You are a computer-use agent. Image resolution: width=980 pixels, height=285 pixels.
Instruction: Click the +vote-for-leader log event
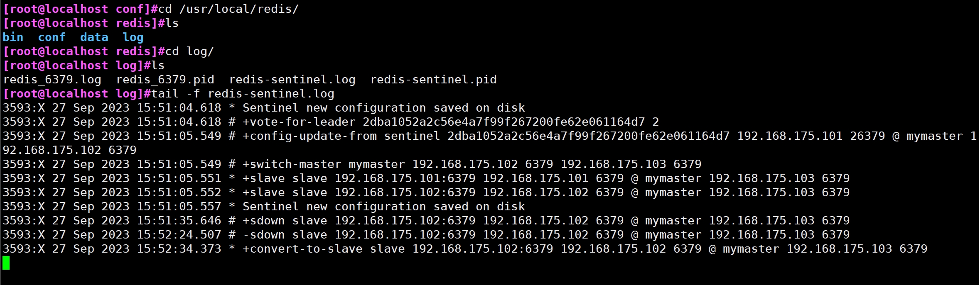(299, 122)
